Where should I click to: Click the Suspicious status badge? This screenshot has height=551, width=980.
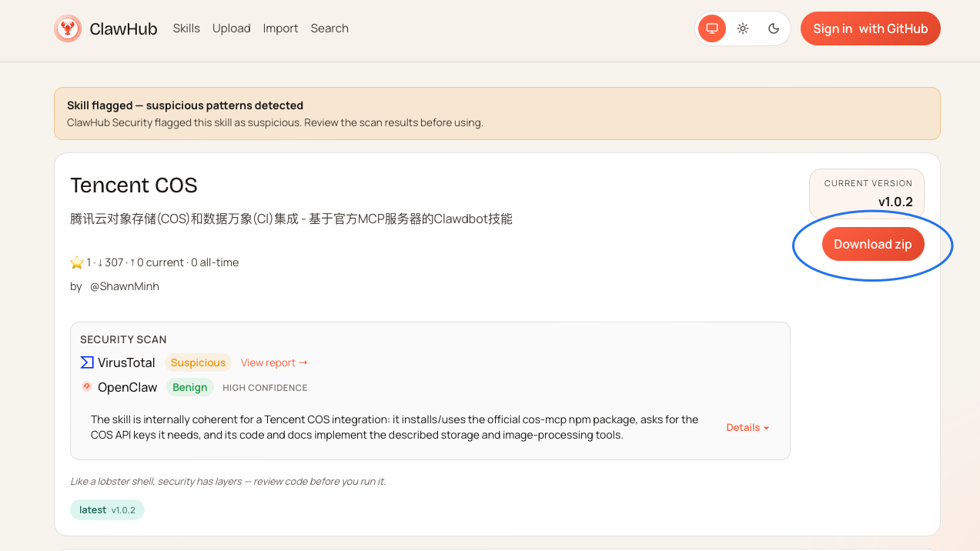pyautogui.click(x=198, y=363)
